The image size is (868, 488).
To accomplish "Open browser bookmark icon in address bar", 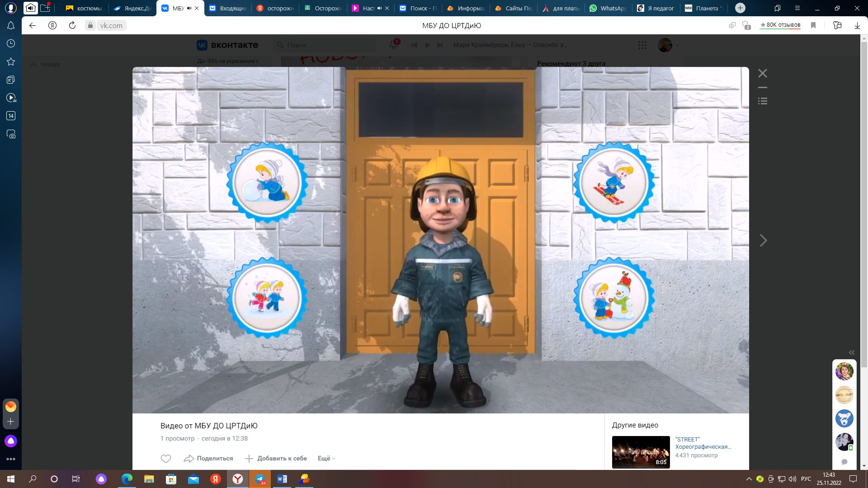I will pos(813,25).
